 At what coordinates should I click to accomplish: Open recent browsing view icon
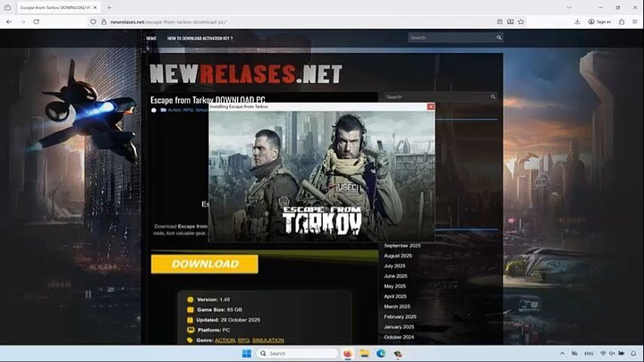7,7
